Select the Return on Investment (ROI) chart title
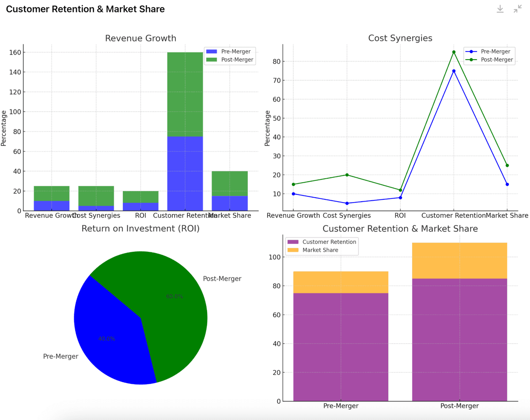530x420 pixels. click(x=140, y=229)
